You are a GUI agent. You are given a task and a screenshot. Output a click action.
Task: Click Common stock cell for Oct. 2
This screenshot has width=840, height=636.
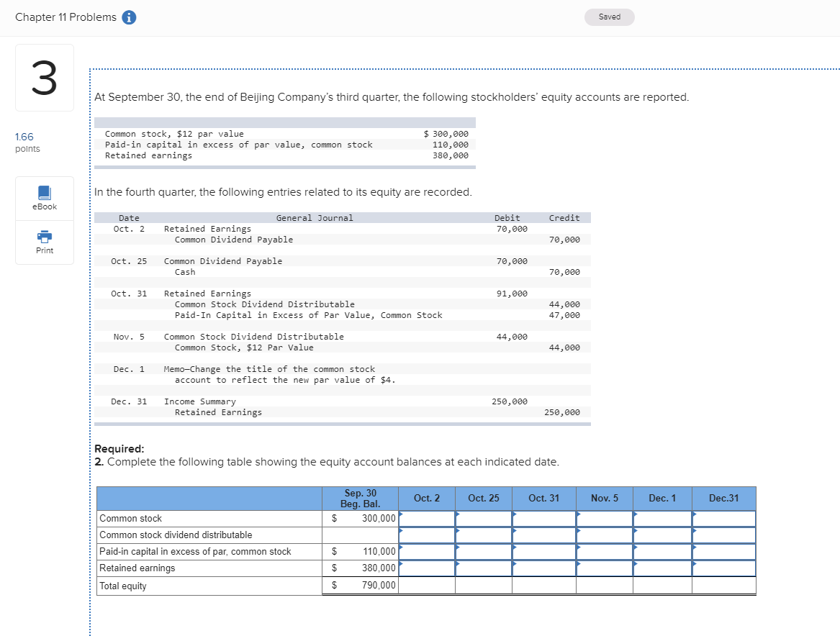tap(427, 519)
